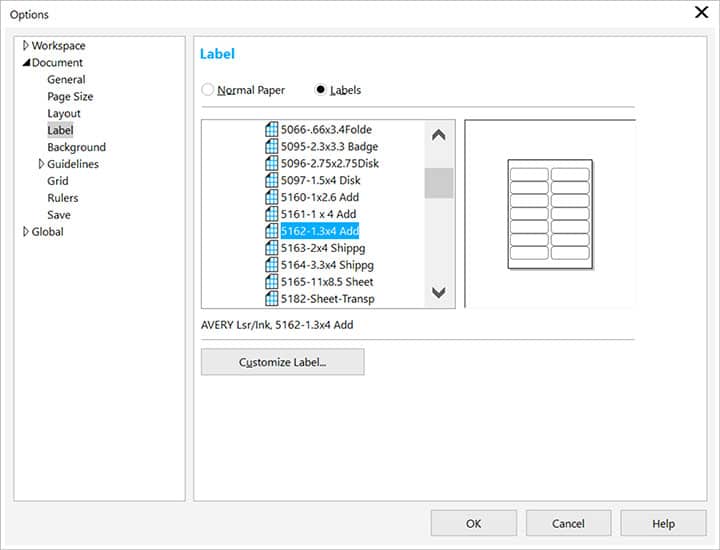Choose 5163-2x4 Shippg label type
Image resolution: width=720 pixels, height=550 pixels.
tap(323, 248)
